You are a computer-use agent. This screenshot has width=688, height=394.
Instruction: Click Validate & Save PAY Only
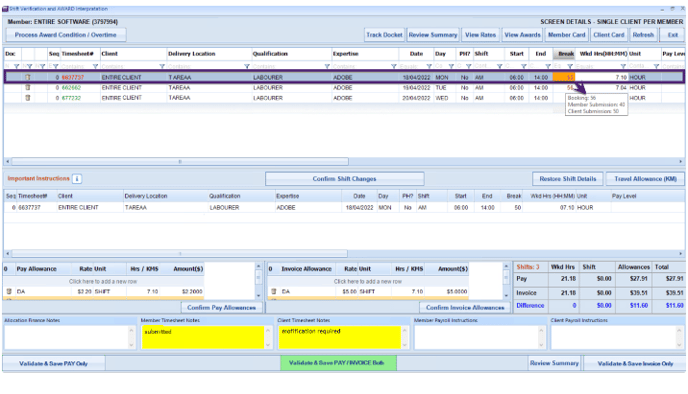[54, 363]
